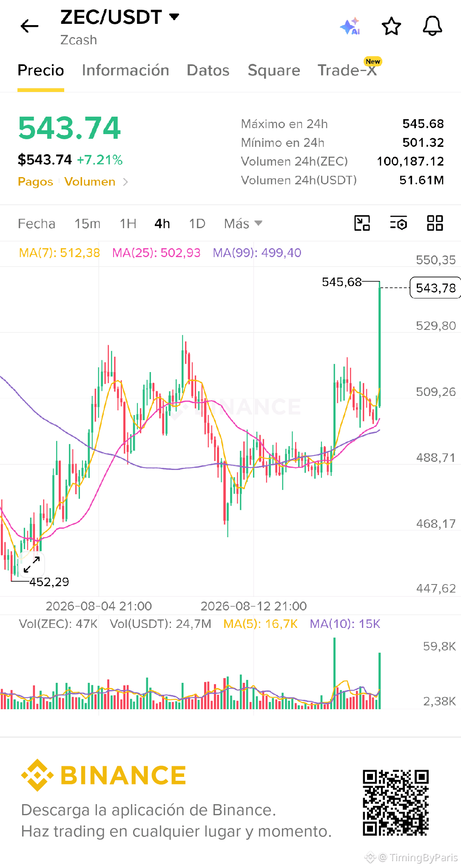Tap the Vol(USDT): 24,7M label
The width and height of the screenshot is (461, 868).
tap(160, 624)
